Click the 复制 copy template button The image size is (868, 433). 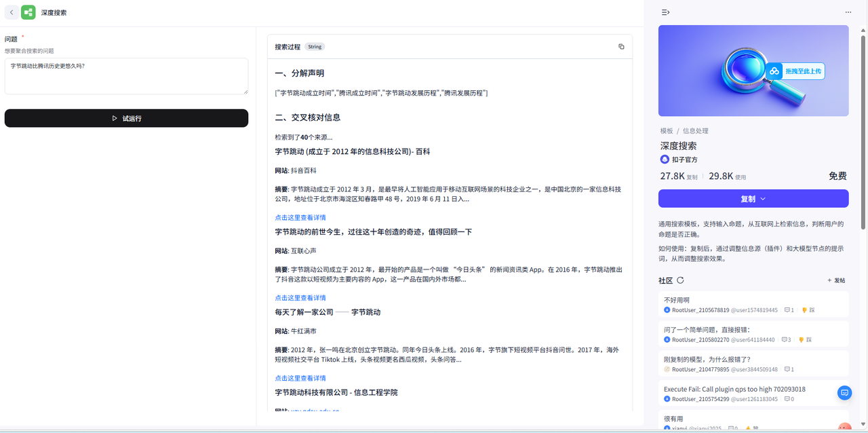coord(753,199)
